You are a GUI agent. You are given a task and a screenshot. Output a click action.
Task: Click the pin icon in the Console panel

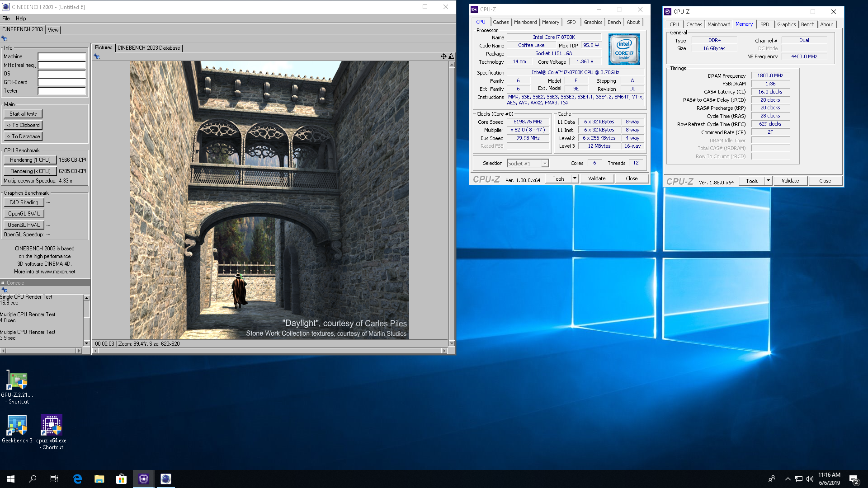tap(5, 290)
